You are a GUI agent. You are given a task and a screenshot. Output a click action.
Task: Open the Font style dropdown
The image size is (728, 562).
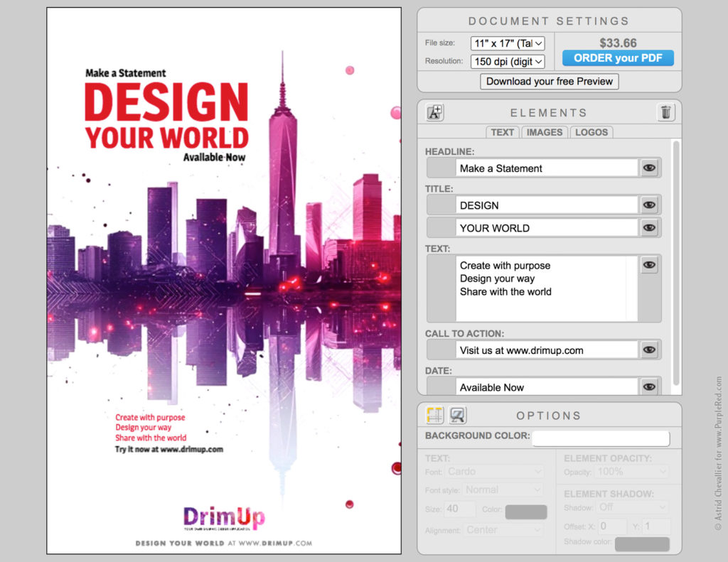(503, 490)
